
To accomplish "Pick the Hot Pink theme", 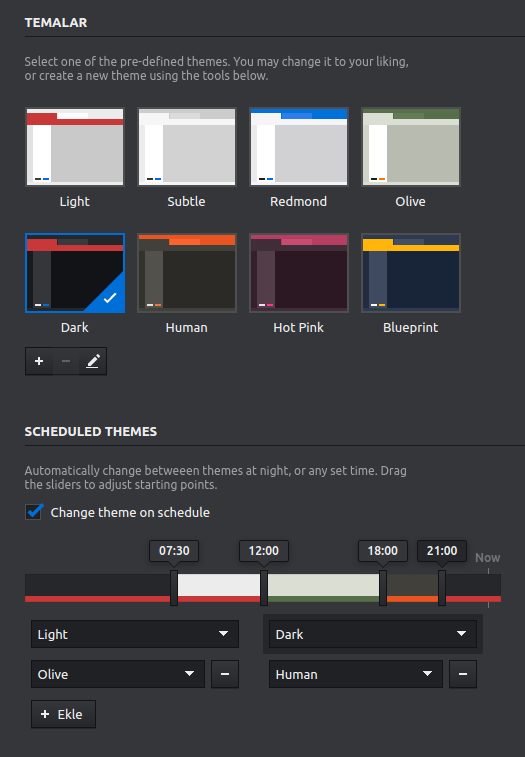I will click(299, 273).
